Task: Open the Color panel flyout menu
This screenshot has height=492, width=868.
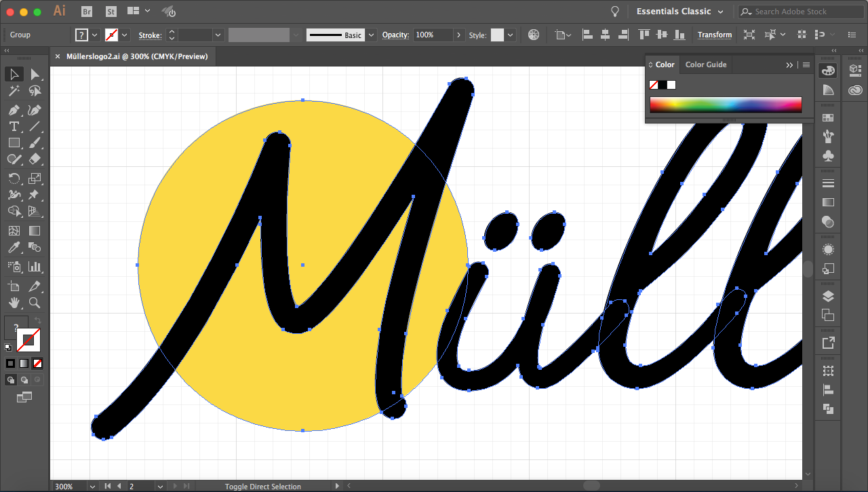Action: click(x=806, y=65)
